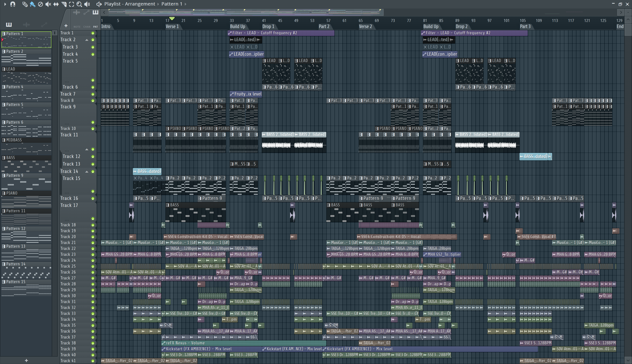This screenshot has width=632, height=364.
Task: Click the Build Up marker at bar 33
Action: pos(237,27)
